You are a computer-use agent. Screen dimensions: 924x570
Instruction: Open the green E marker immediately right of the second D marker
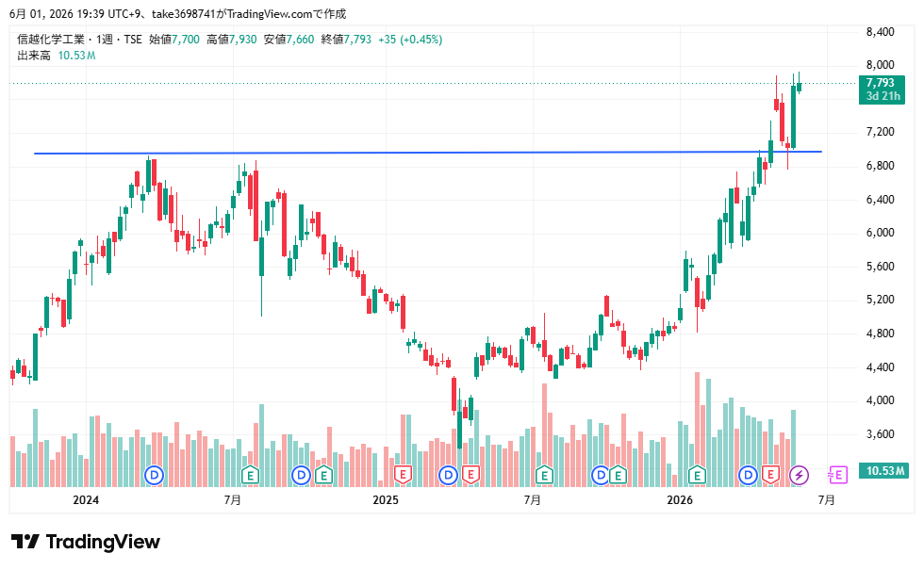point(322,475)
